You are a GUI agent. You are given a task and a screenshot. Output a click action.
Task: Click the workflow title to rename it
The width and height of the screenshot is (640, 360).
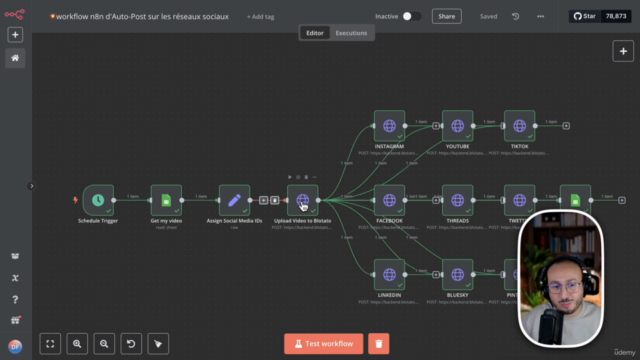[x=142, y=17]
